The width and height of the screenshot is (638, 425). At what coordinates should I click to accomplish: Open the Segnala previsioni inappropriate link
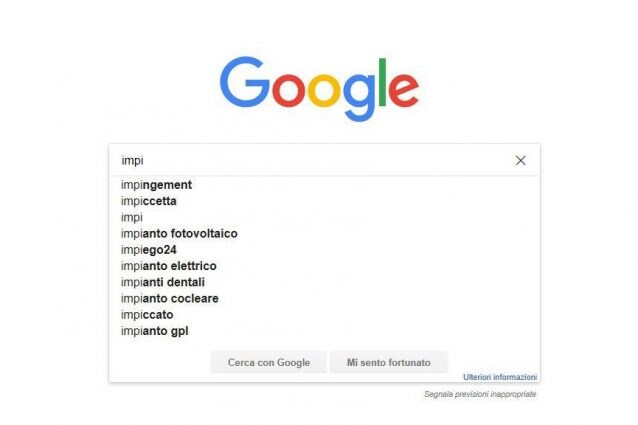tap(480, 394)
